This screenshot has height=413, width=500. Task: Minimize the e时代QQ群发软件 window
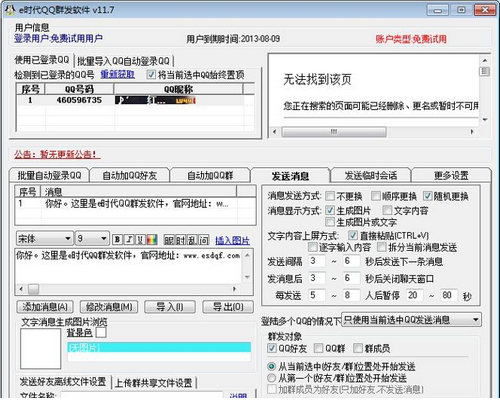click(437, 10)
